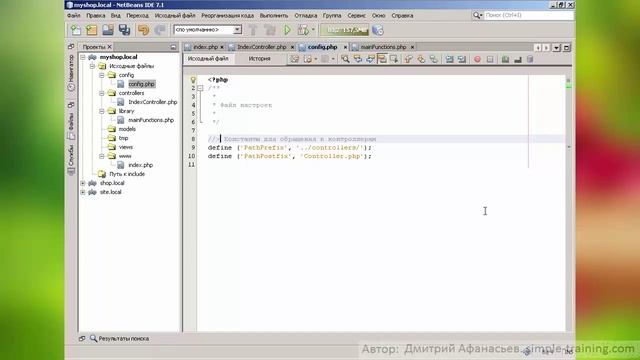This screenshot has height=360, width=640.
Task: Switch editor to Исходный файл view
Action: [208, 59]
